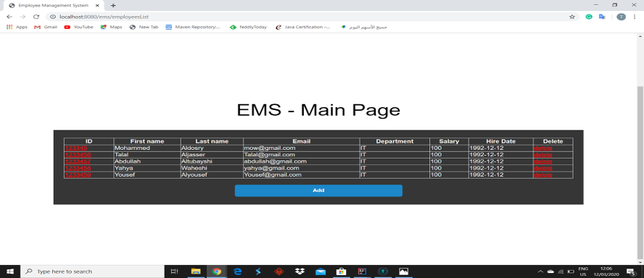The width and height of the screenshot is (644, 278).
Task: Delete the Yousef Alyousef row
Action: click(543, 174)
